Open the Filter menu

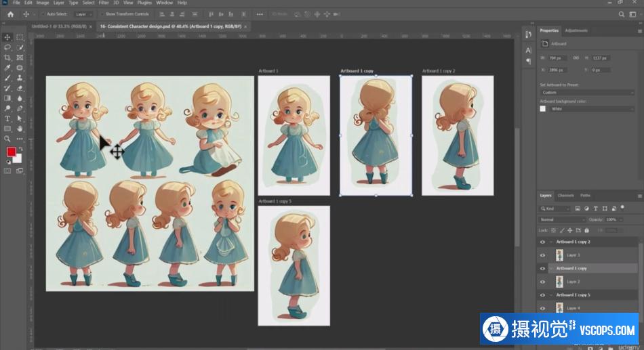tap(104, 3)
